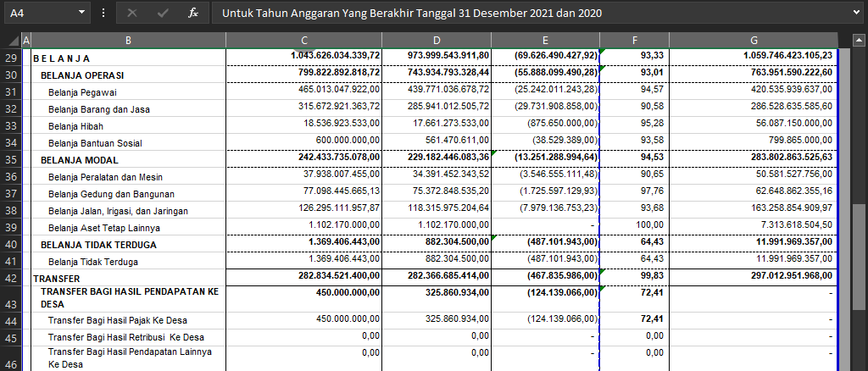Select the Belanja Pegawai label cell
Viewport: 868px width, 371px height.
[128, 91]
